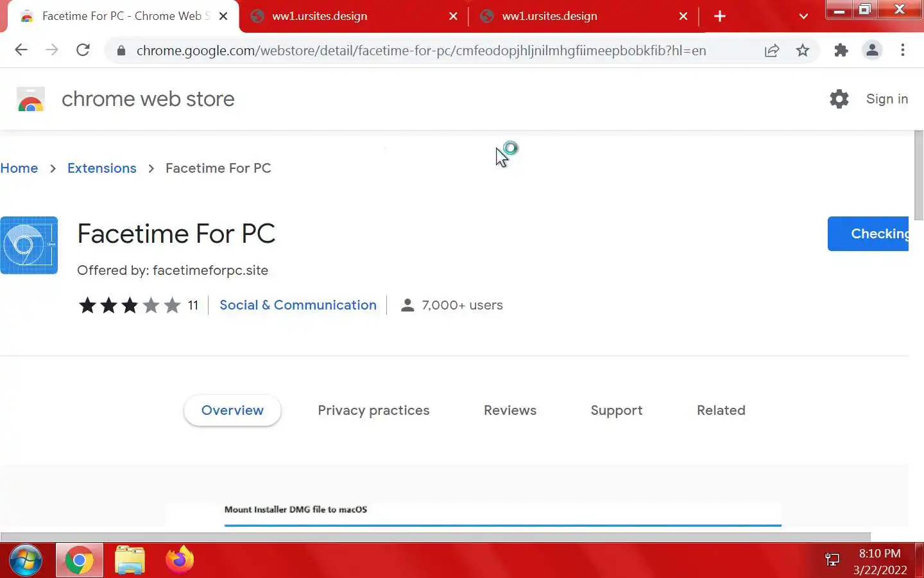Click the rating count 11
The width and height of the screenshot is (924, 578).
pos(193,306)
